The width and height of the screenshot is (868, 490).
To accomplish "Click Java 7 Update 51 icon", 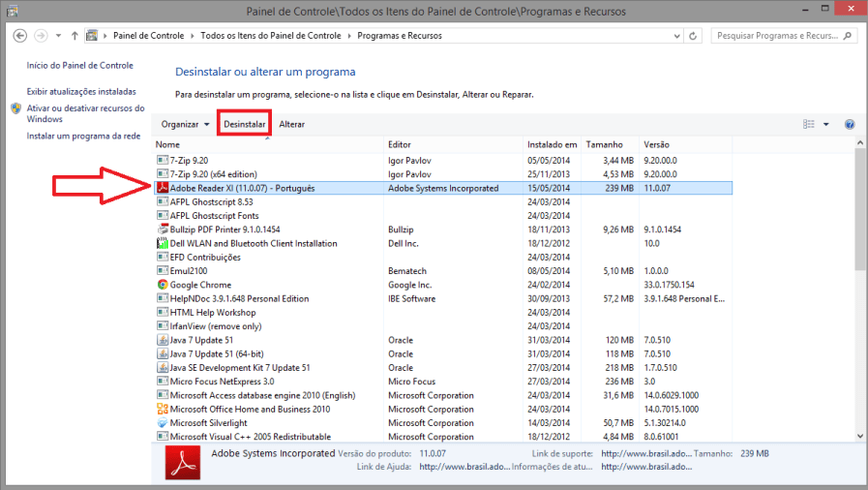I will coord(163,340).
